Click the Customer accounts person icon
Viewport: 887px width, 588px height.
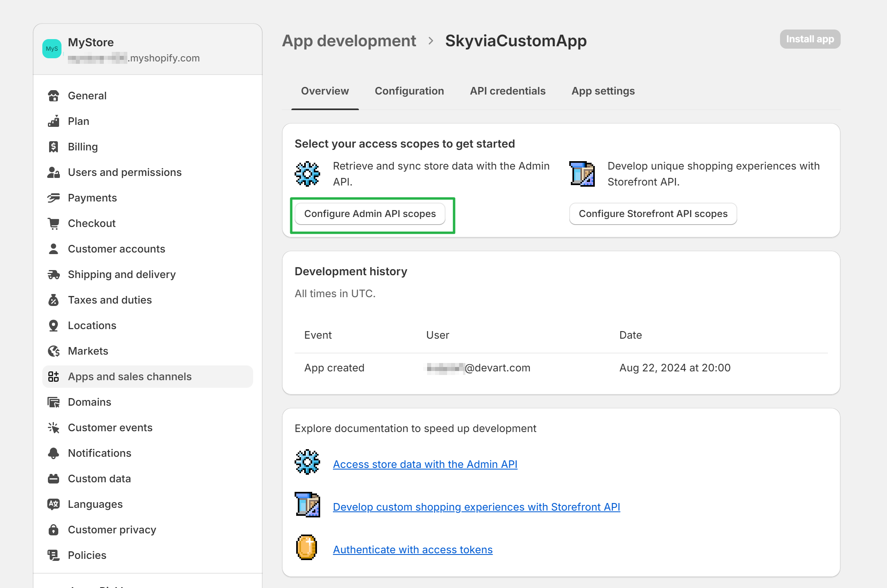coord(53,249)
